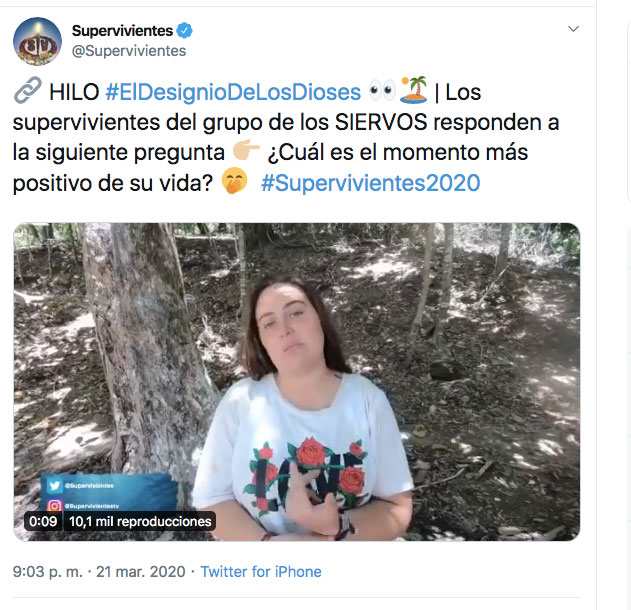Screen dimensions: 631x610
Task: Click the eyes emoji
Action: (x=382, y=91)
